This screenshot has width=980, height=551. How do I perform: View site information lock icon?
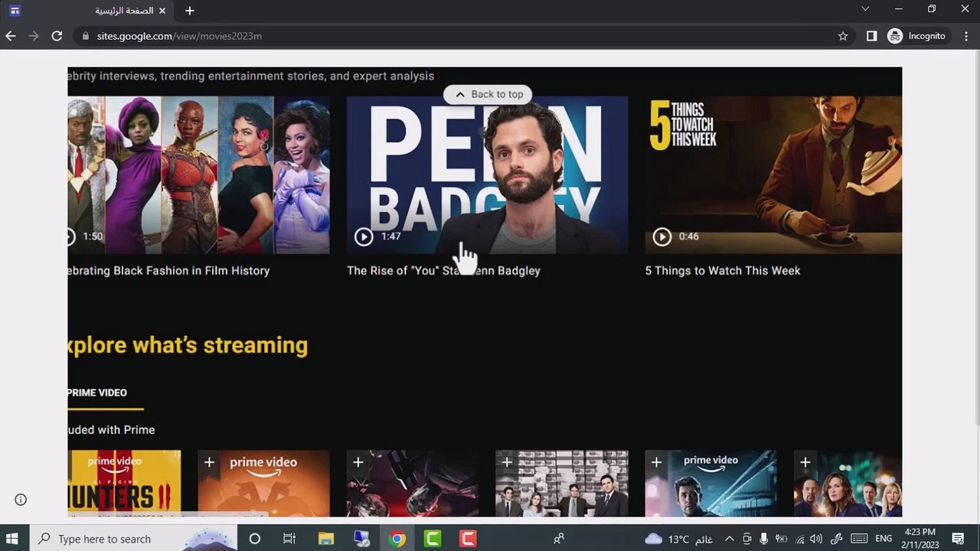[85, 36]
